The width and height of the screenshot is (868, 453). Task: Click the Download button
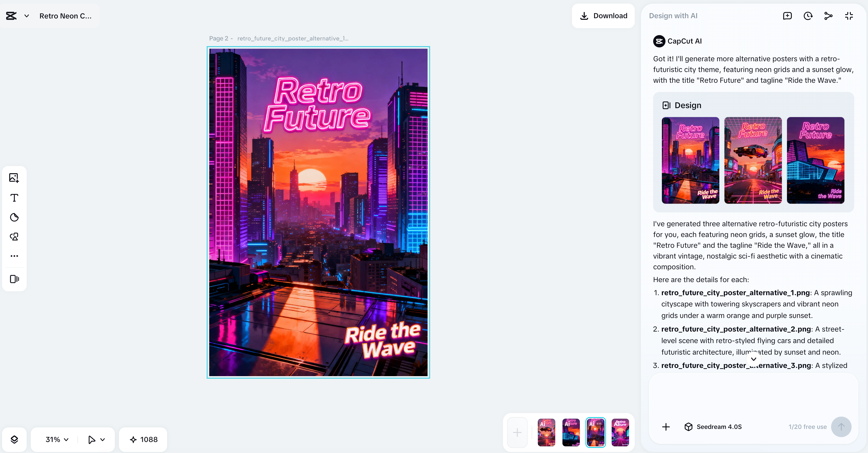pos(603,16)
